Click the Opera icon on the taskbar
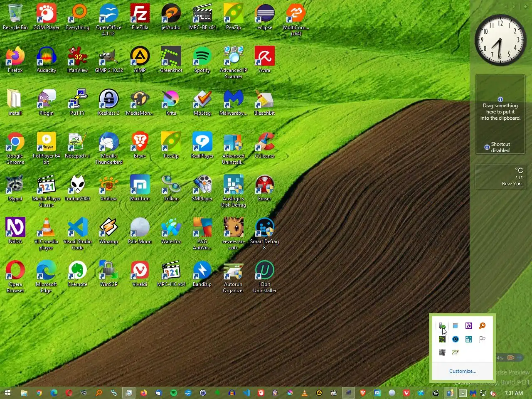532x399 pixels. click(69, 393)
